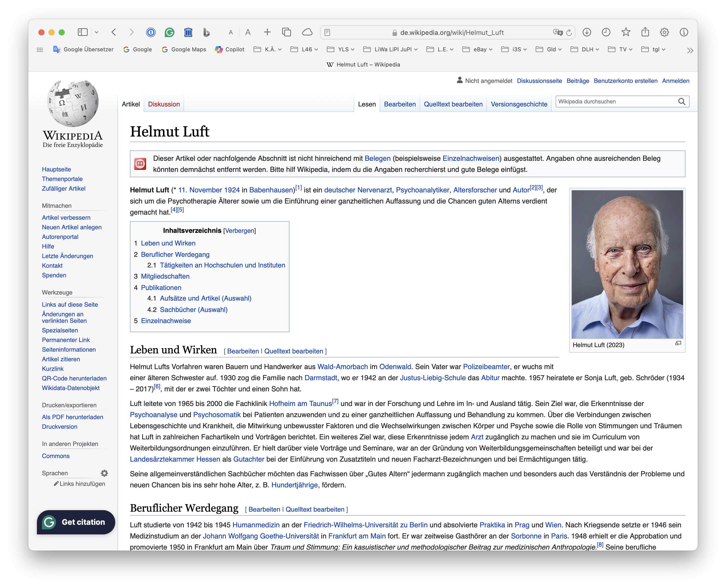Toggle the Reader view icon in address bar
Viewport: 726px width, 588px height.
[327, 33]
